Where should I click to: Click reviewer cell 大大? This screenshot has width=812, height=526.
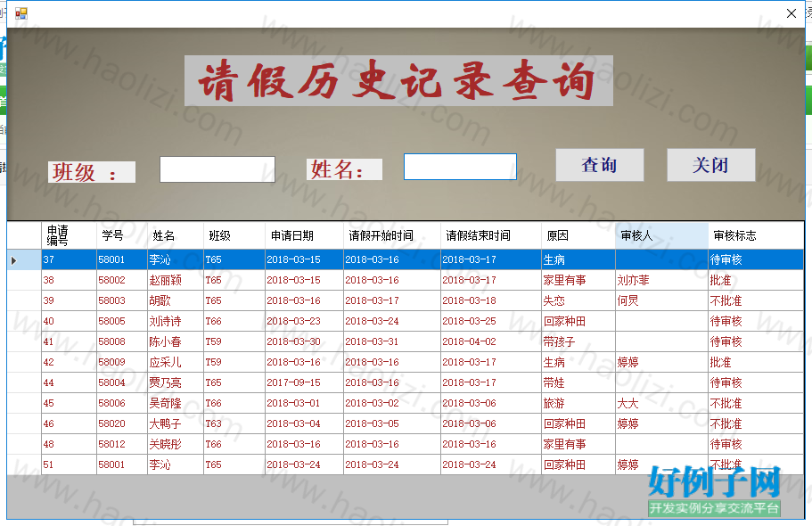click(662, 403)
